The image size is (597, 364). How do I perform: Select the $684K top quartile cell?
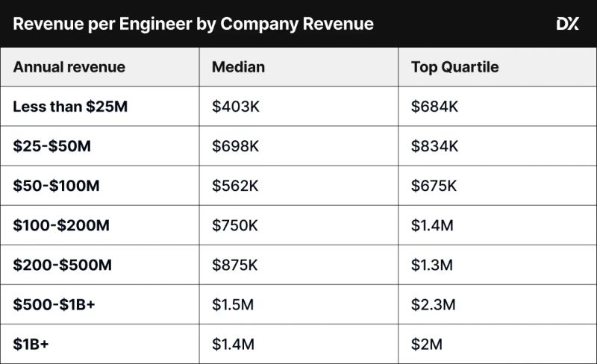434,107
